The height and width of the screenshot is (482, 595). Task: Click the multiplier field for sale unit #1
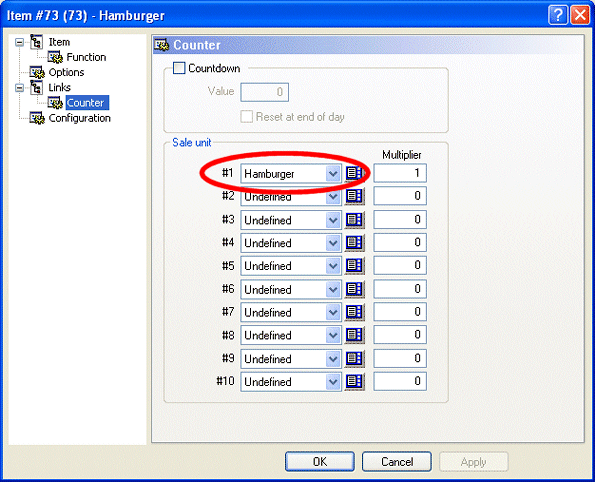click(400, 173)
